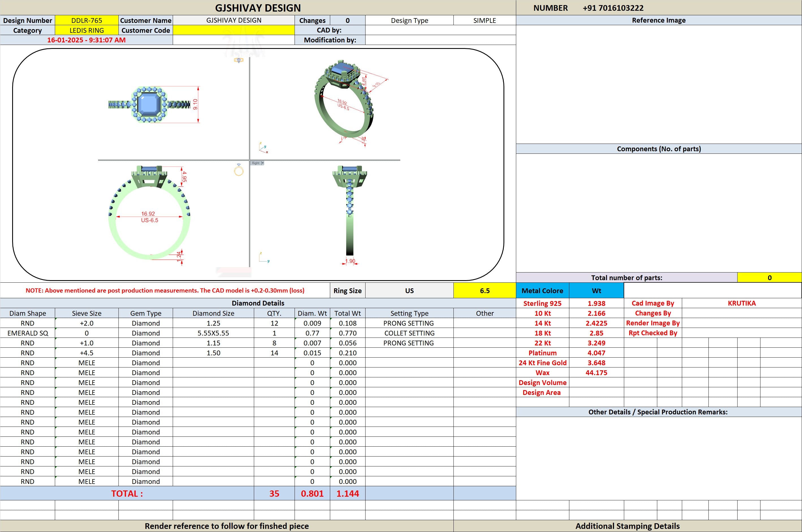Select the top-view ring model thumbnail
This screenshot has width=802, height=532.
tap(149, 105)
